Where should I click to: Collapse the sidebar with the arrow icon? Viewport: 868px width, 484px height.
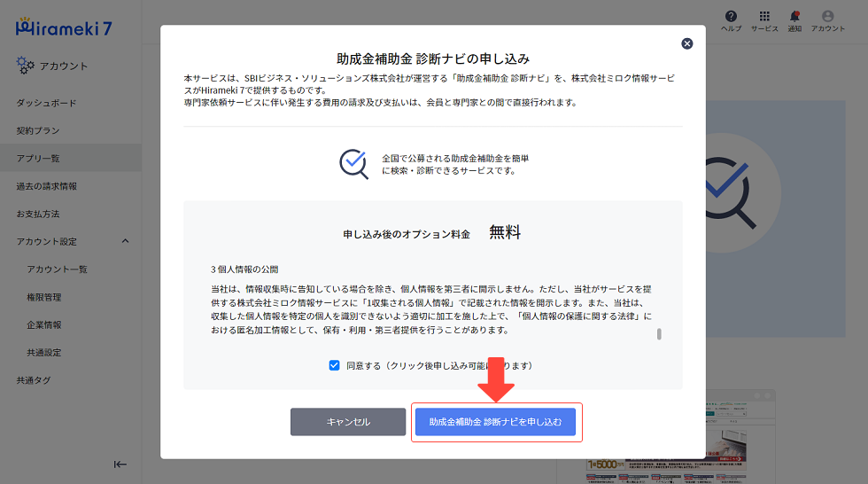(120, 464)
